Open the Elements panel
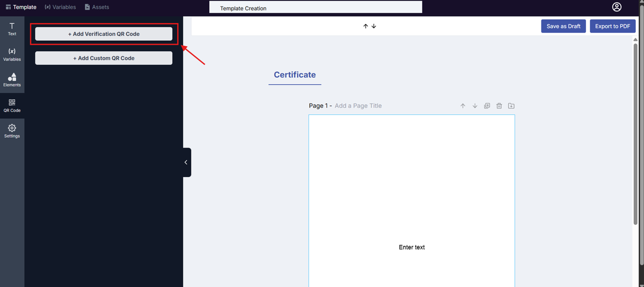This screenshot has width=644, height=287. (x=12, y=80)
